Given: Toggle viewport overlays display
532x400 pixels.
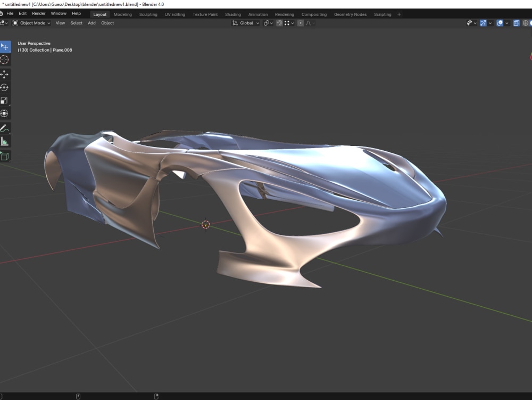Looking at the screenshot, I should click(500, 23).
